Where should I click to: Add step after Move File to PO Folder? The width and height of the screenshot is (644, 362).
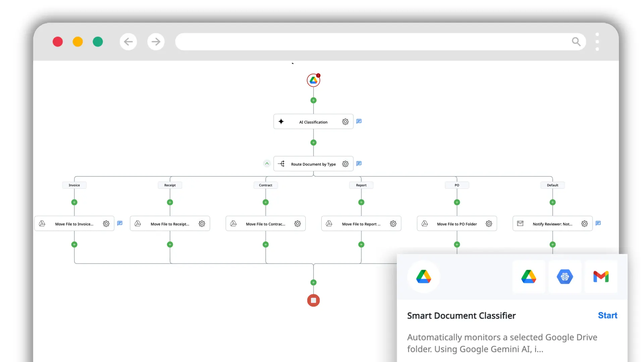pyautogui.click(x=457, y=244)
